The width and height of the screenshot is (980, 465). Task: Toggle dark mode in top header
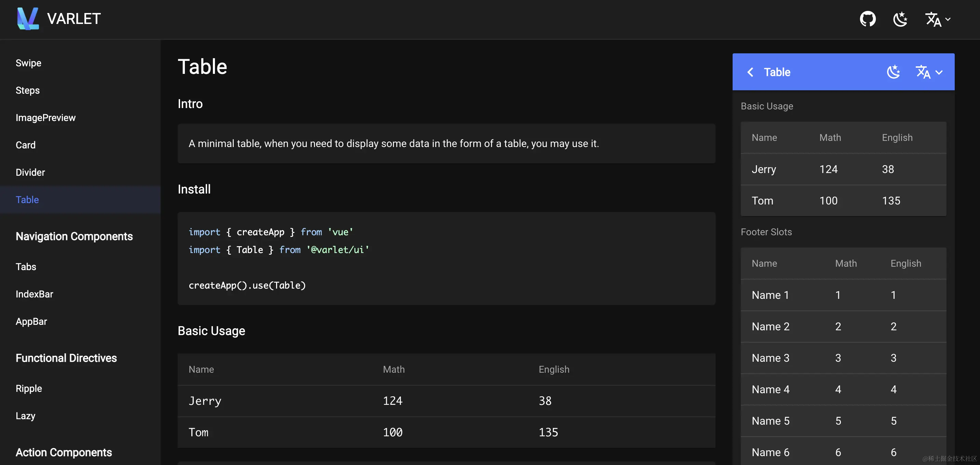(900, 19)
